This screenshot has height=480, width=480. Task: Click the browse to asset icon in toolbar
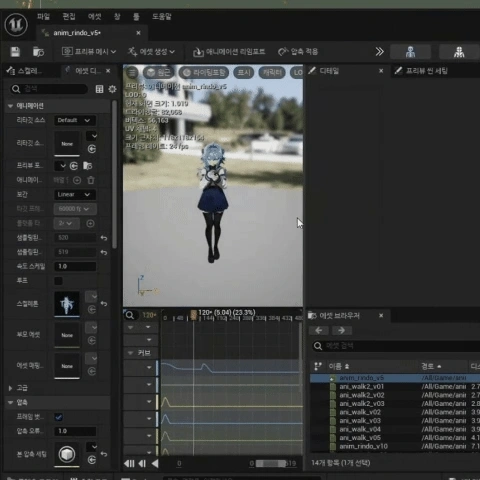[x=38, y=52]
